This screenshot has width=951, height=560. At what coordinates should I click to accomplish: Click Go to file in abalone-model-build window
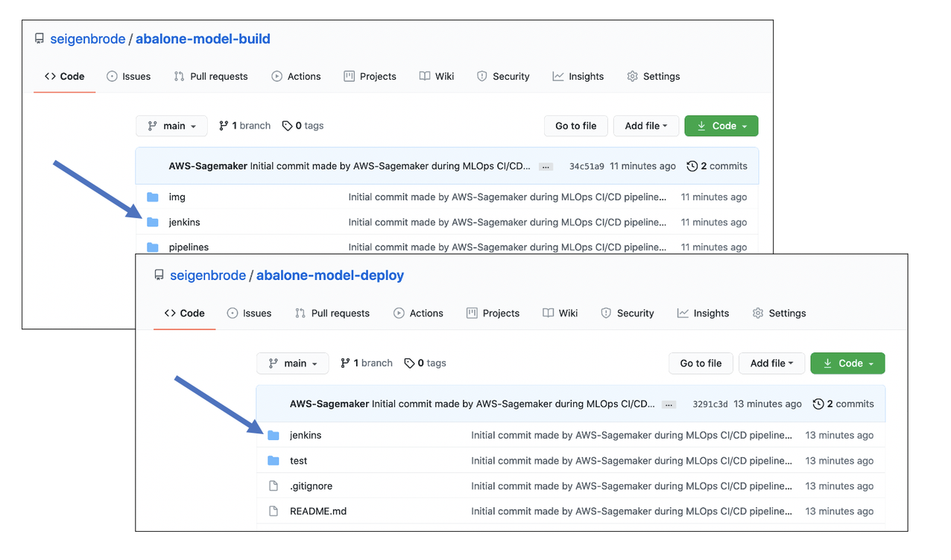[576, 126]
